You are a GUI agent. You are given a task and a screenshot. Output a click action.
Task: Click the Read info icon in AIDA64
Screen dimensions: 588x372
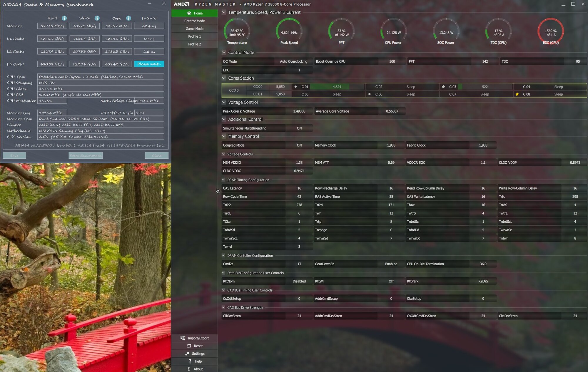pos(64,18)
